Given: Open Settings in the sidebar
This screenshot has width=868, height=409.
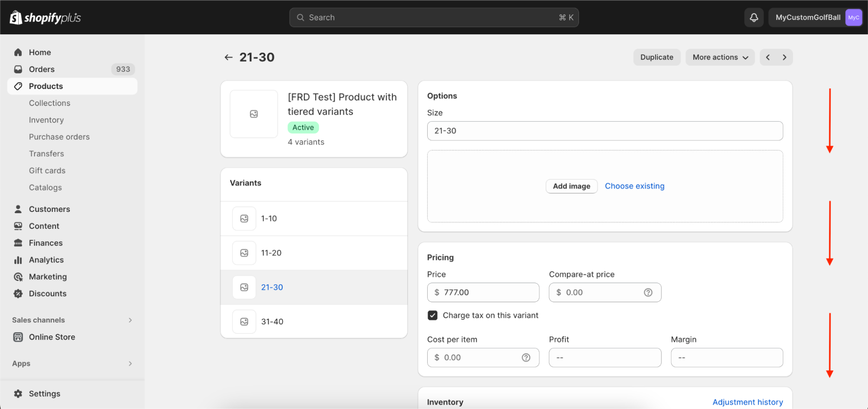Looking at the screenshot, I should click(x=44, y=394).
